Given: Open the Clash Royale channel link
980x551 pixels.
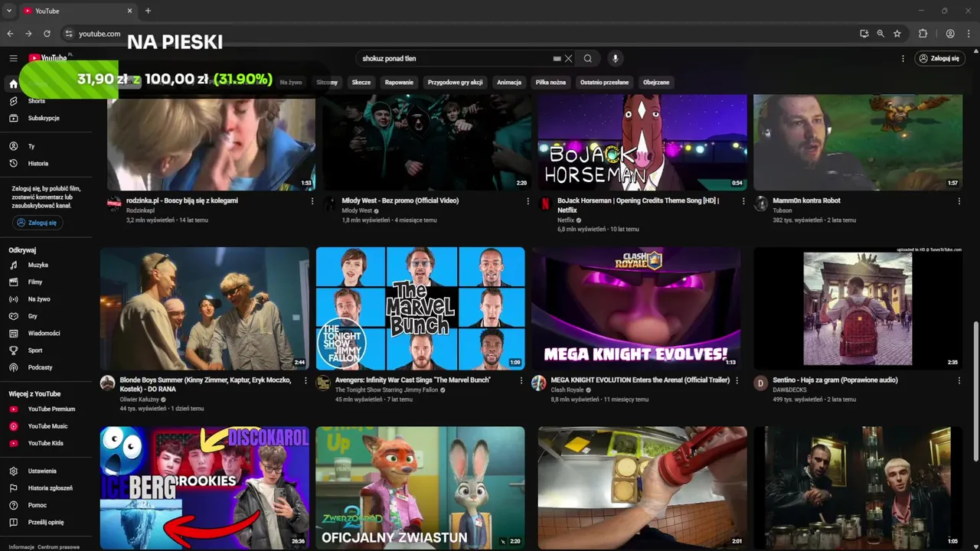Looking at the screenshot, I should 567,390.
